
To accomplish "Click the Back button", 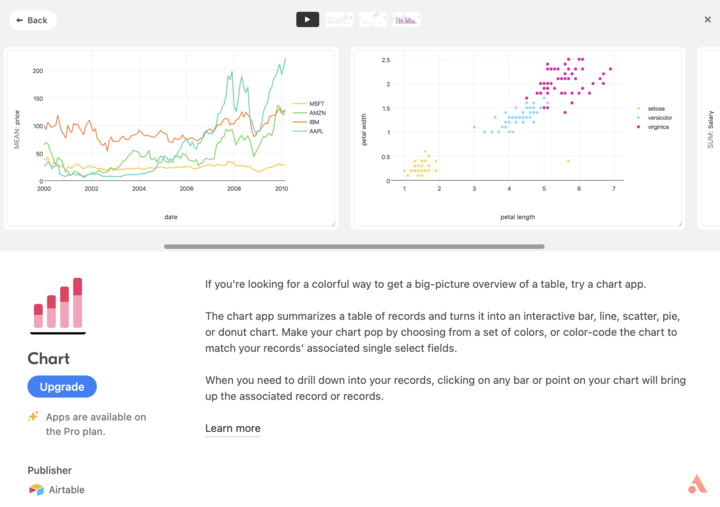I will click(32, 20).
